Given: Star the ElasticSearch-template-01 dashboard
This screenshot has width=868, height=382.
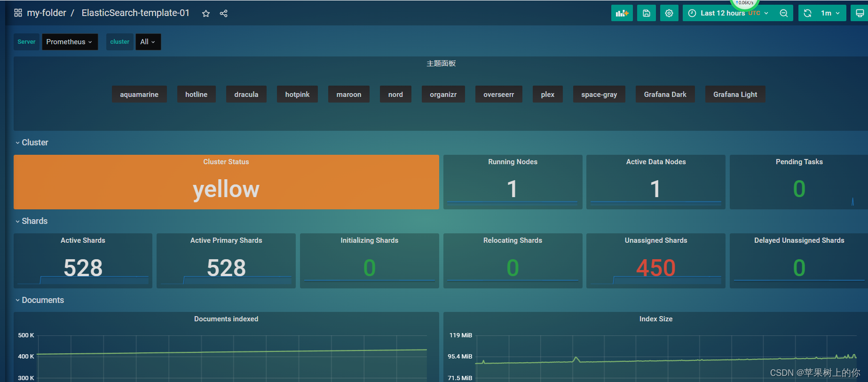Looking at the screenshot, I should (x=206, y=14).
